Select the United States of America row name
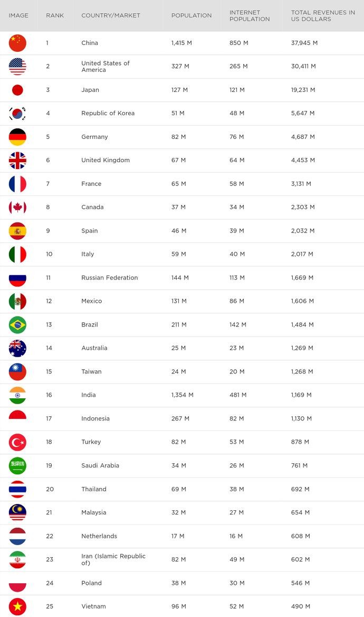 pyautogui.click(x=106, y=67)
